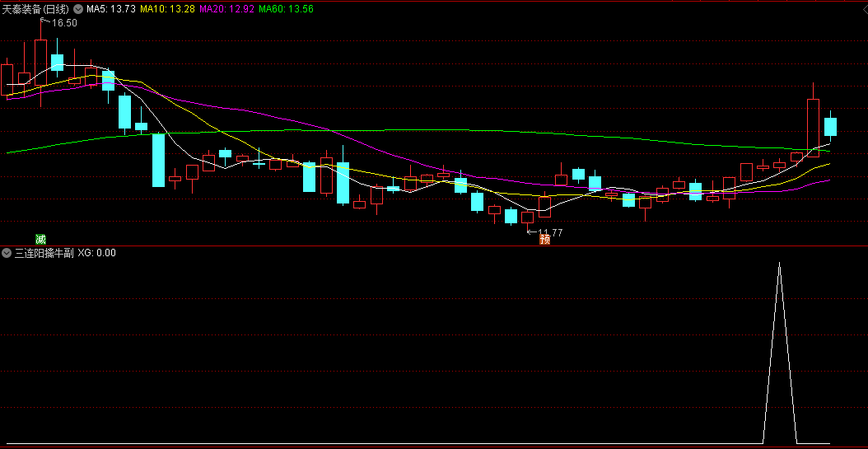Click the 16.50 high price label
Screen dimensions: 868x449
(x=65, y=23)
